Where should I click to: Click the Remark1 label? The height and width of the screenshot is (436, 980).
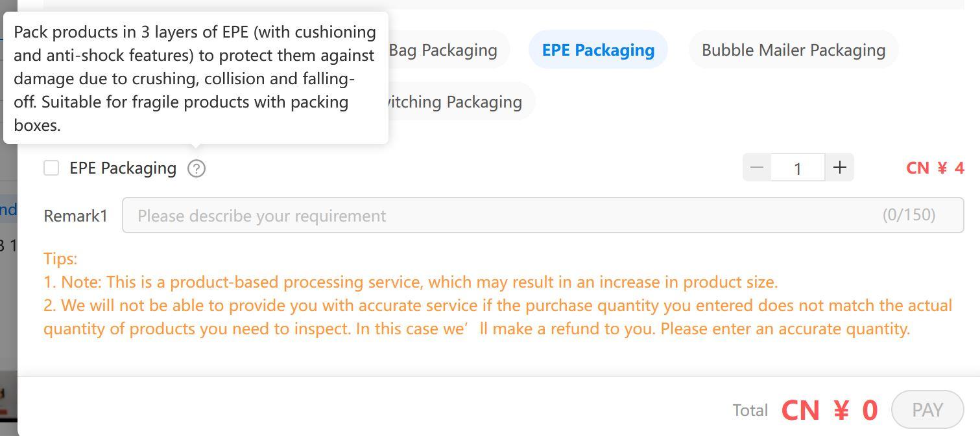coord(75,216)
